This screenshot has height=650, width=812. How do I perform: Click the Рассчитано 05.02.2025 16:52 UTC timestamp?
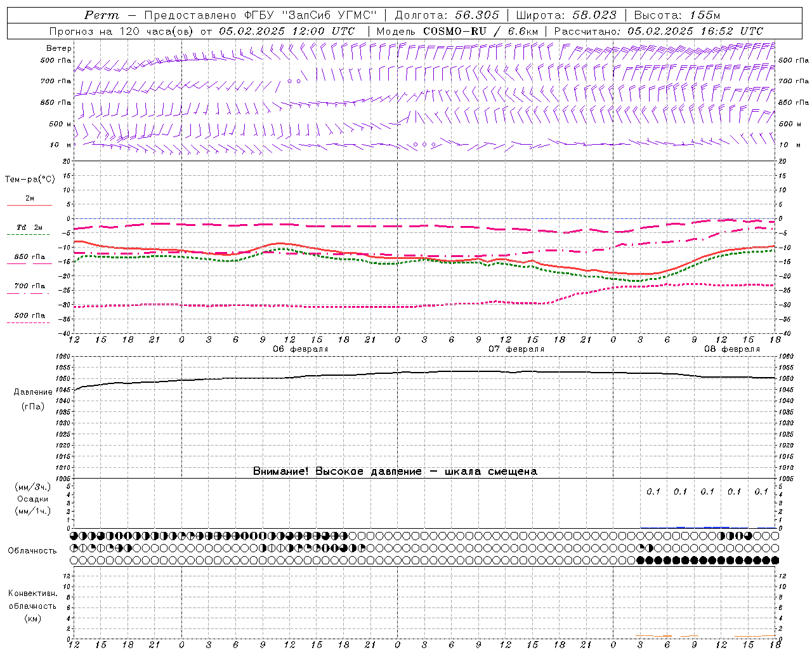(658, 31)
